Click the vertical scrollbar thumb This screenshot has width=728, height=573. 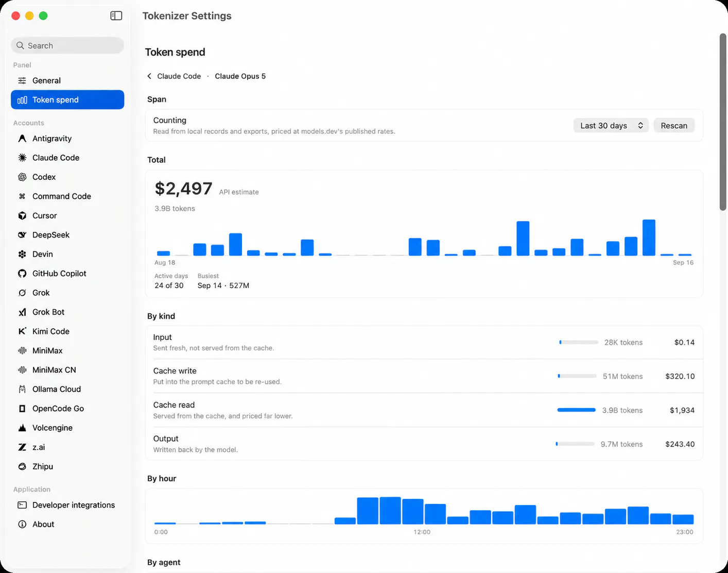[x=723, y=122]
